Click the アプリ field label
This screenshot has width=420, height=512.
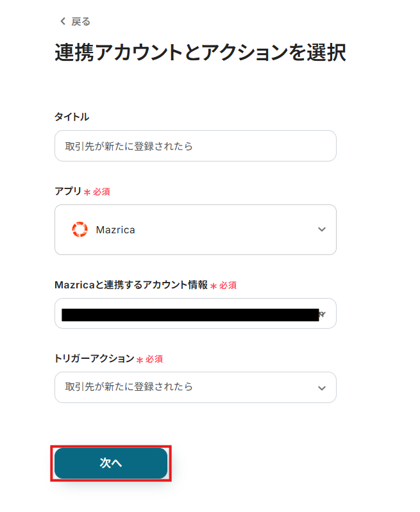click(x=68, y=191)
